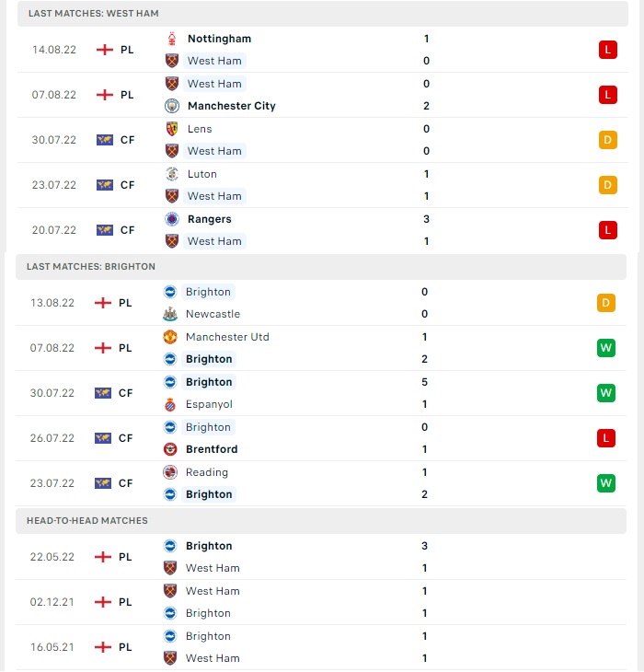Click the Manchester Utd club crest
The image size is (644, 672).
pyautogui.click(x=170, y=337)
